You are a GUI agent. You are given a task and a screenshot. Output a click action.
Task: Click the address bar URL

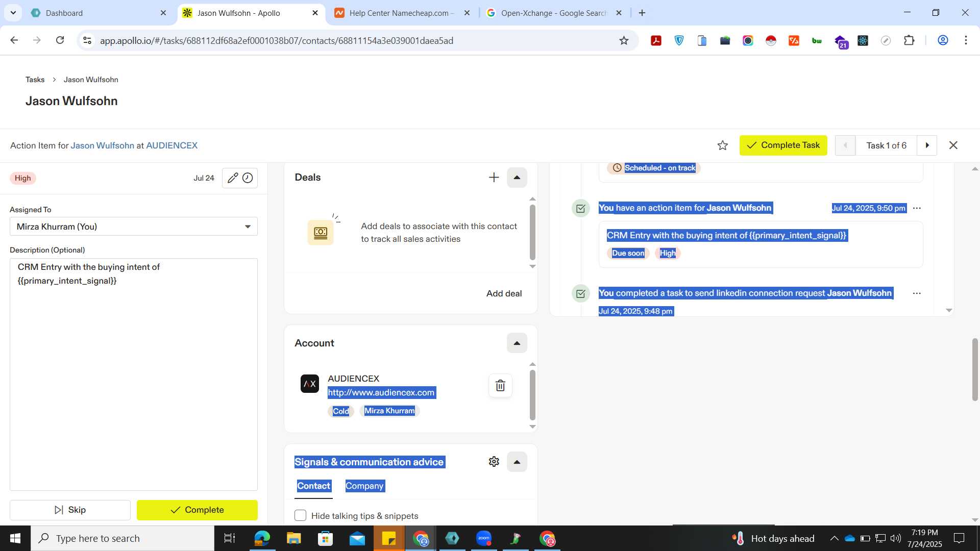277,41
